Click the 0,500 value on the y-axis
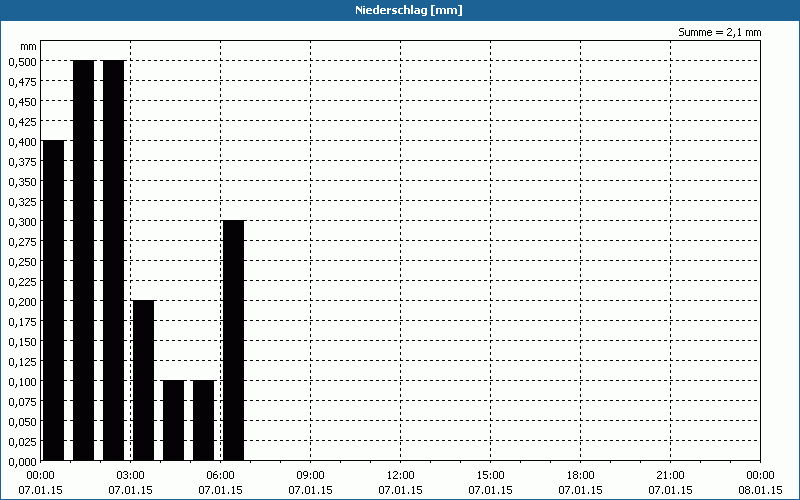 point(23,61)
